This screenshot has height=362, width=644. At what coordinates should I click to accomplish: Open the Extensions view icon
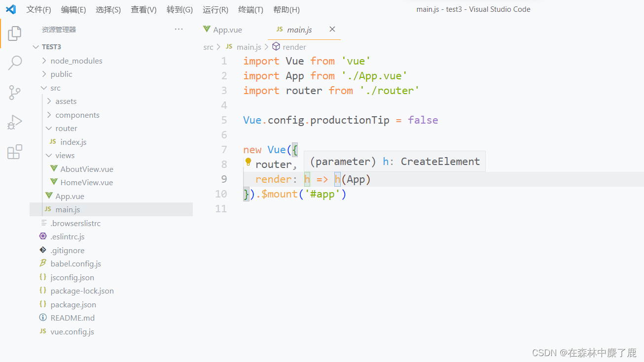[x=15, y=152]
